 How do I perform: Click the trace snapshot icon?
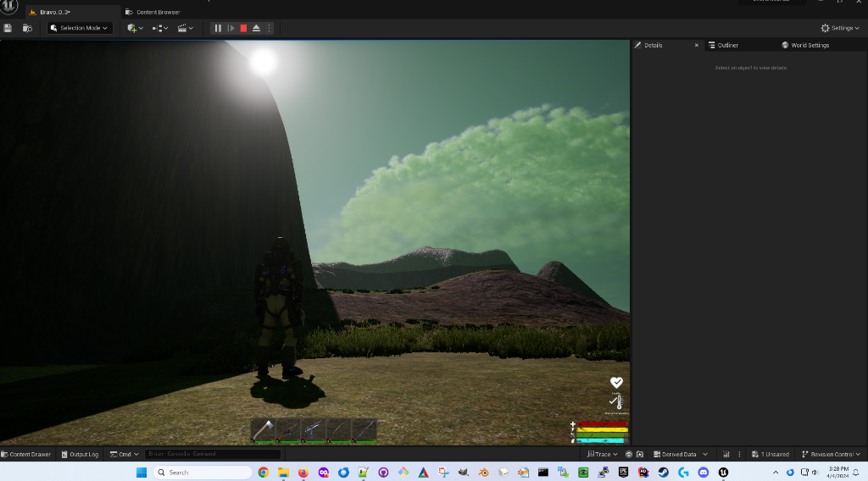click(640, 454)
